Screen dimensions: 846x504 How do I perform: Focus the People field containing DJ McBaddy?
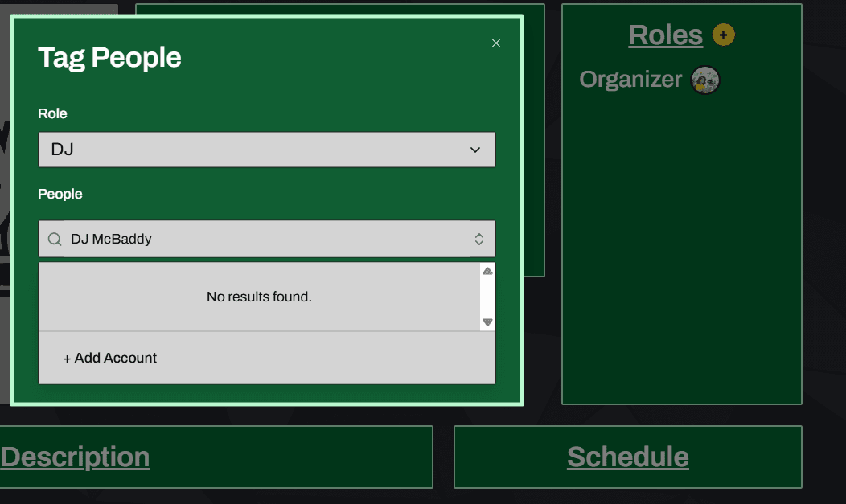coord(265,239)
